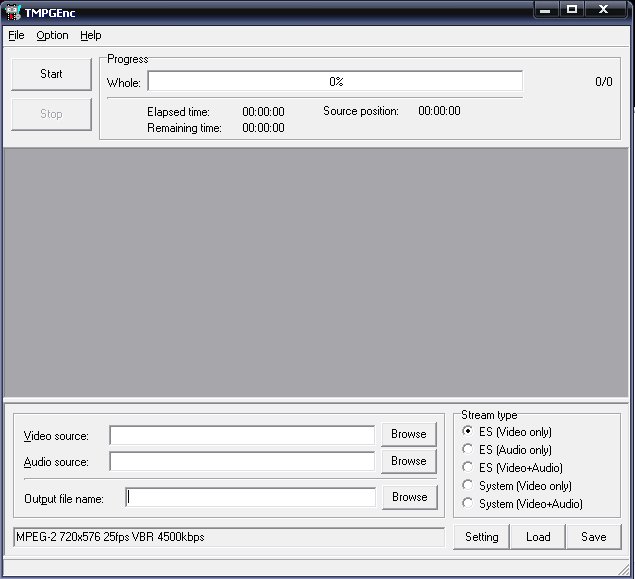Open the Setting dialog
Screen dimensions: 635x579
click(x=481, y=537)
